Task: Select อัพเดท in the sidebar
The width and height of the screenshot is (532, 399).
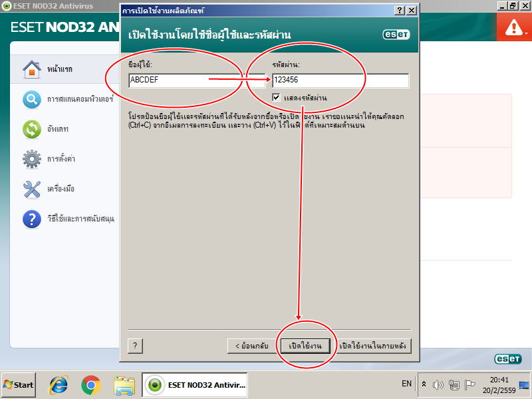Action: tap(58, 129)
